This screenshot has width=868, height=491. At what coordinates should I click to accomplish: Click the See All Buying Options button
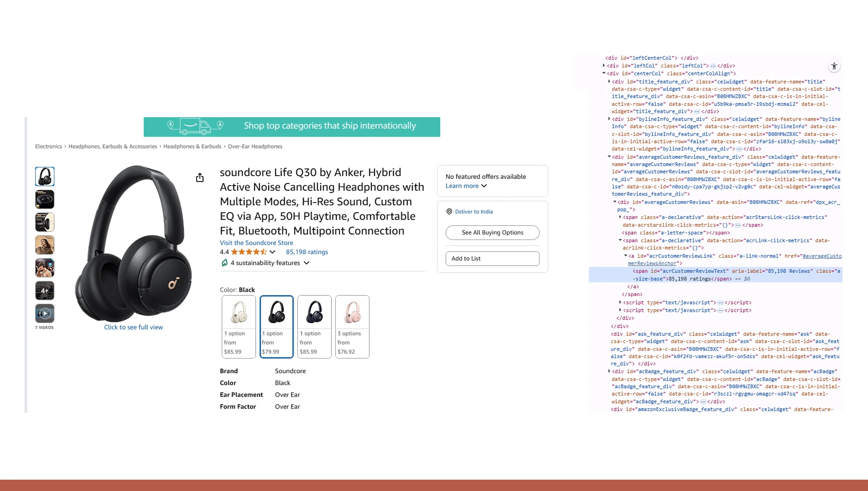click(492, 232)
